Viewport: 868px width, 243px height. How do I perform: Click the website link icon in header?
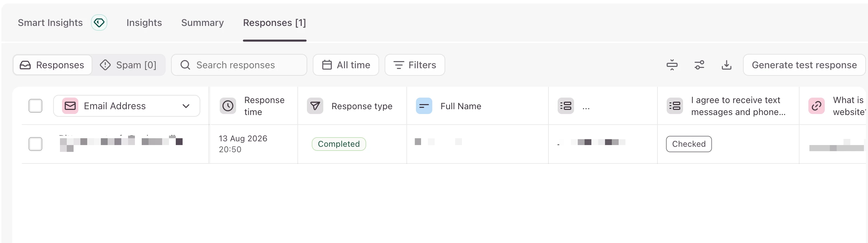[x=817, y=106]
